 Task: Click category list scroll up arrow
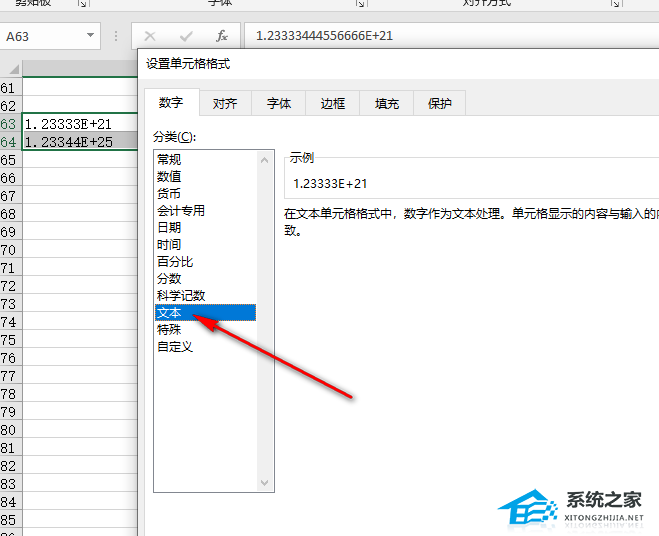264,160
